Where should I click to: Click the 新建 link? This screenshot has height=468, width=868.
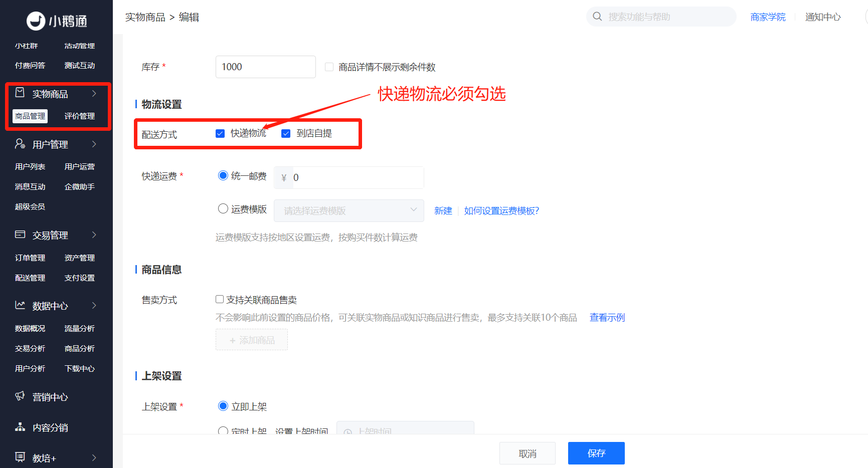(x=443, y=211)
